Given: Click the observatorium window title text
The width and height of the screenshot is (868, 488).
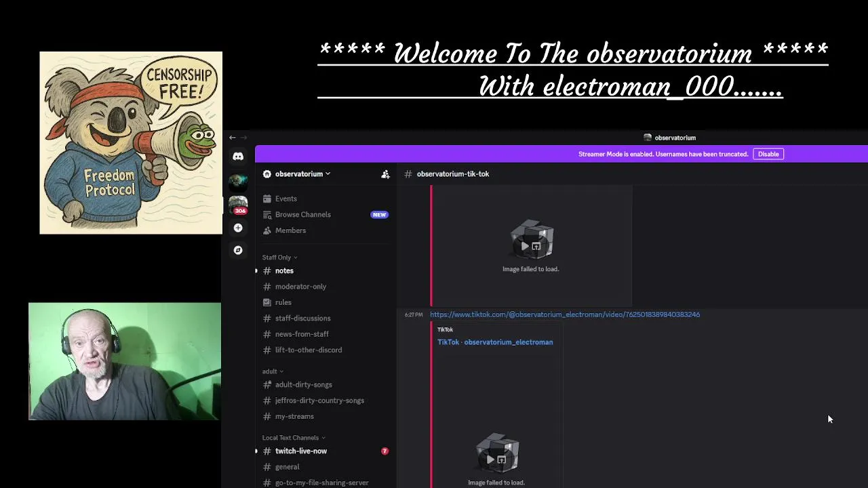Looking at the screenshot, I should (x=675, y=138).
